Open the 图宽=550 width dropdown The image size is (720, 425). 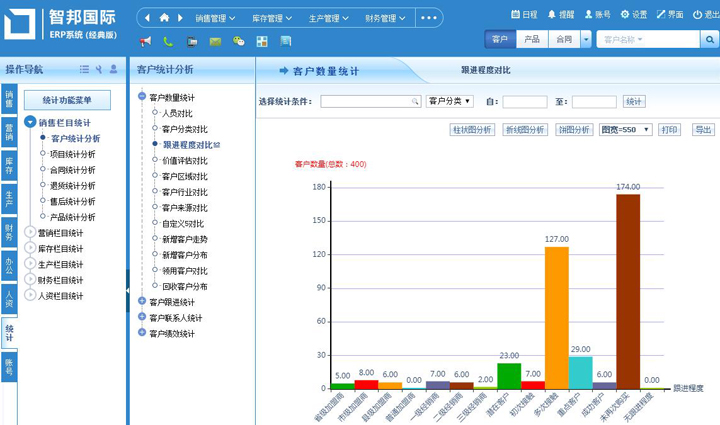625,130
